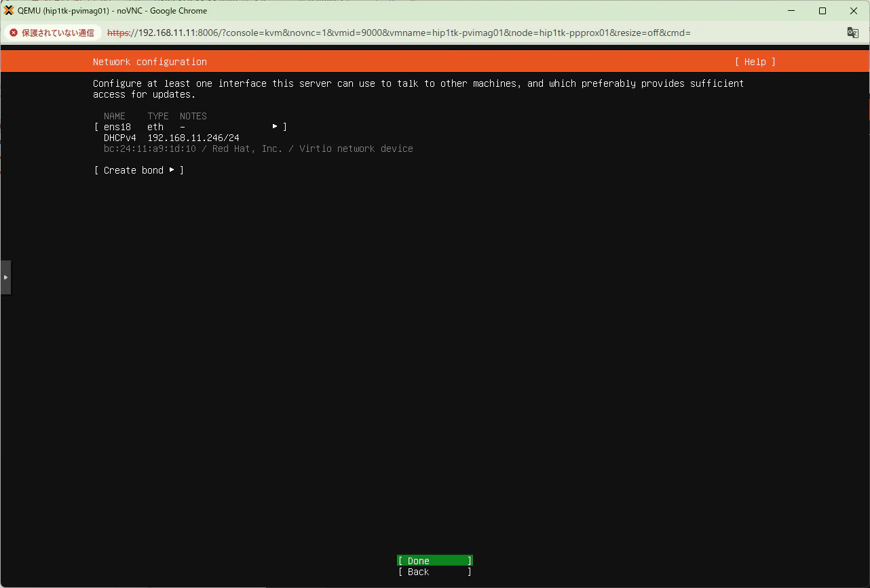Open the Help menu in installer header

[x=755, y=62]
